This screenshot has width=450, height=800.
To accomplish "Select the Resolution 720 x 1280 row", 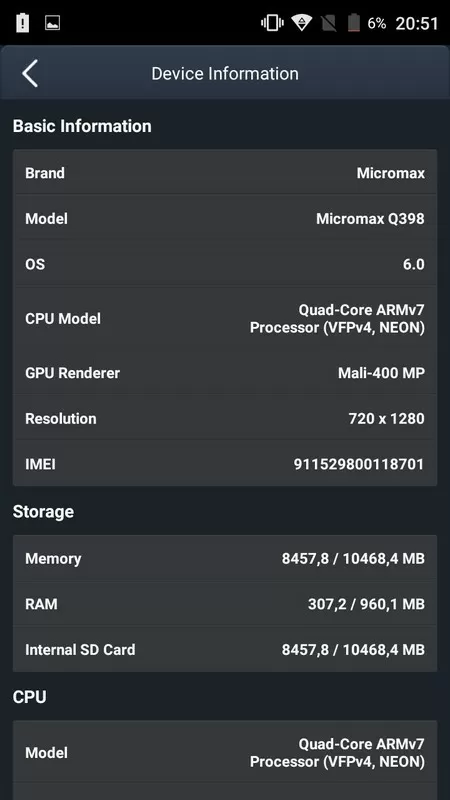I will pos(225,418).
